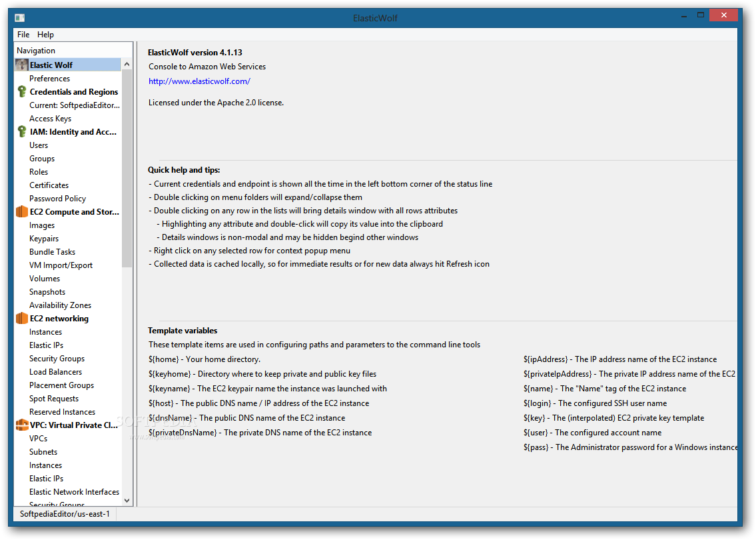Screen dimensions: 756x540
Task: Click the 'Console to Amazon Web Services' text
Action: pyautogui.click(x=207, y=67)
